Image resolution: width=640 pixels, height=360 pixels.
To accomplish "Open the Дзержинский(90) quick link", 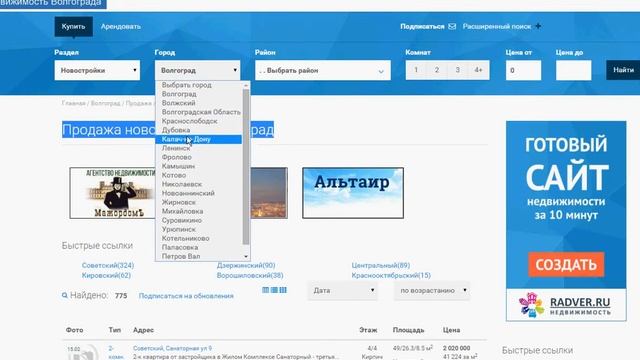I will 246,265.
